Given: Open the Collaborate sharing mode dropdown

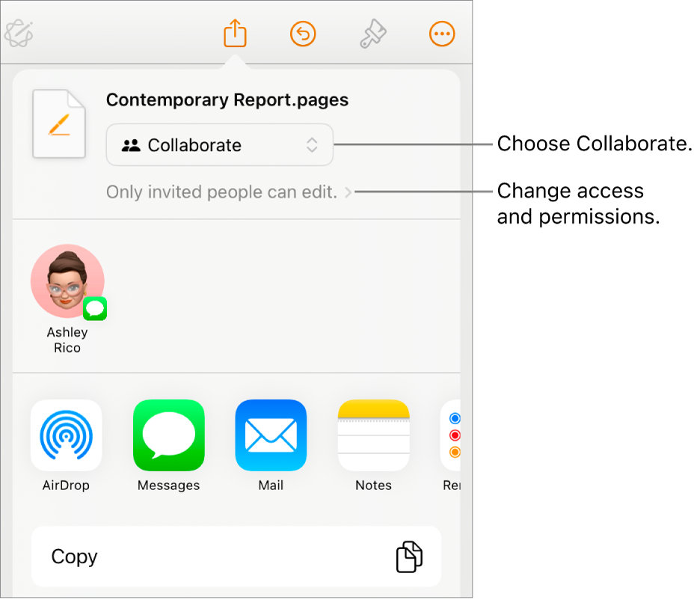Looking at the screenshot, I should point(220,145).
